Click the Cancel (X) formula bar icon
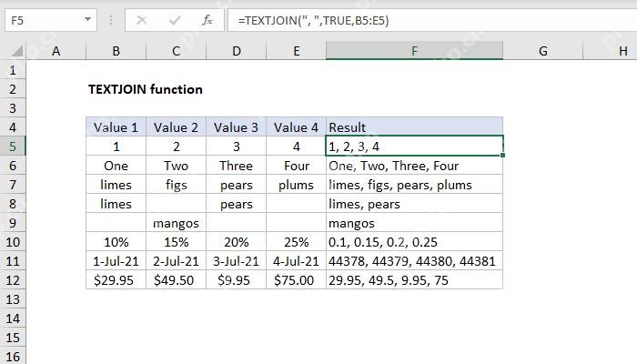Viewport: 637px width, 364px height. 142,20
